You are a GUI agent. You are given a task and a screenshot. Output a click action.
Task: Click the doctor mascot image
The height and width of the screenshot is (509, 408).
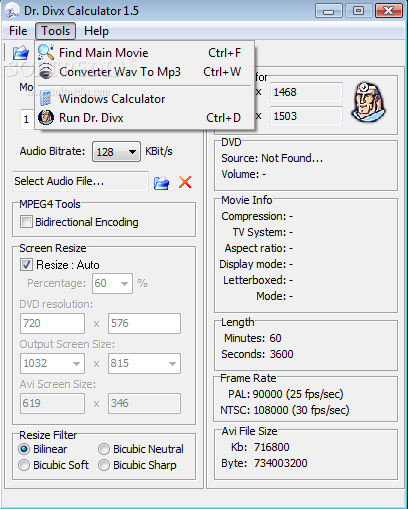[368, 102]
